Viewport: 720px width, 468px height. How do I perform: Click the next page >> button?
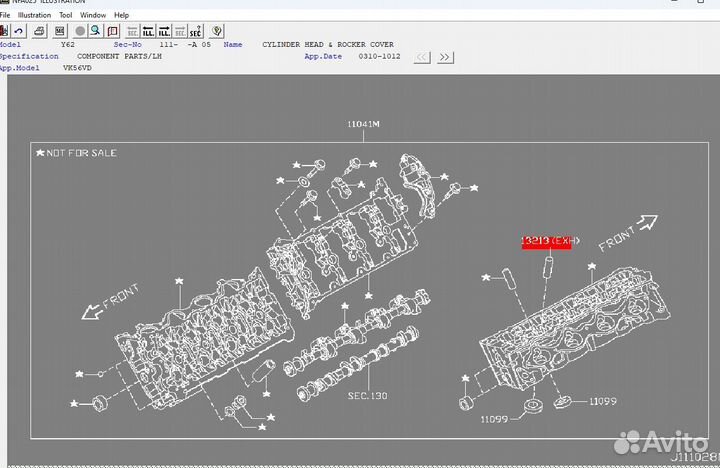444,57
